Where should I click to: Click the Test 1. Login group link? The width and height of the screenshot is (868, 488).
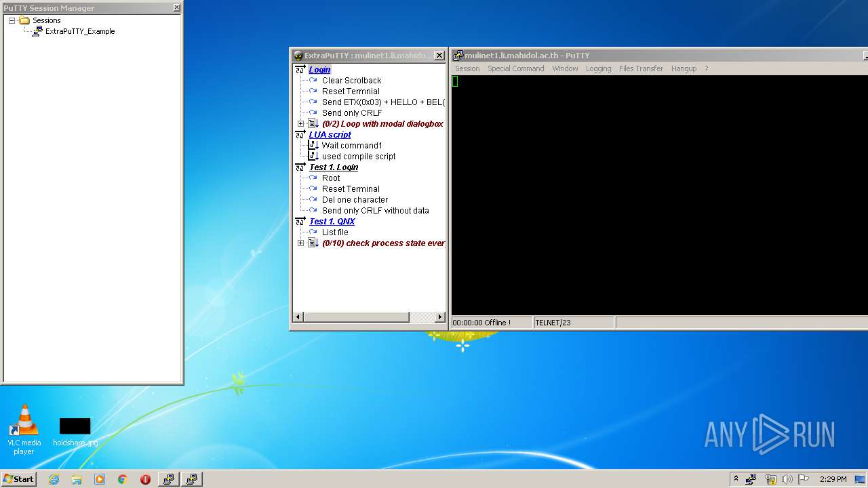[334, 167]
